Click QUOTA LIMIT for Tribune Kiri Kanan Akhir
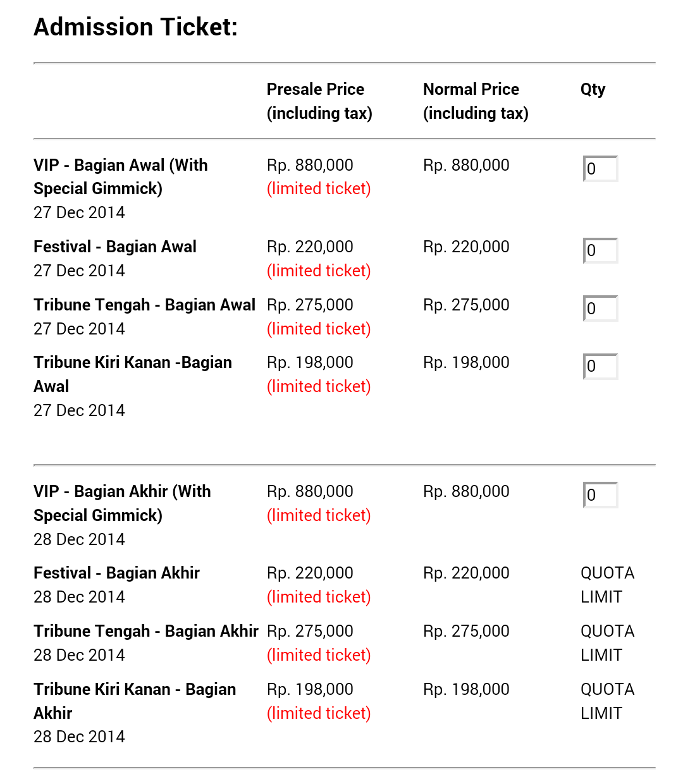 click(607, 701)
